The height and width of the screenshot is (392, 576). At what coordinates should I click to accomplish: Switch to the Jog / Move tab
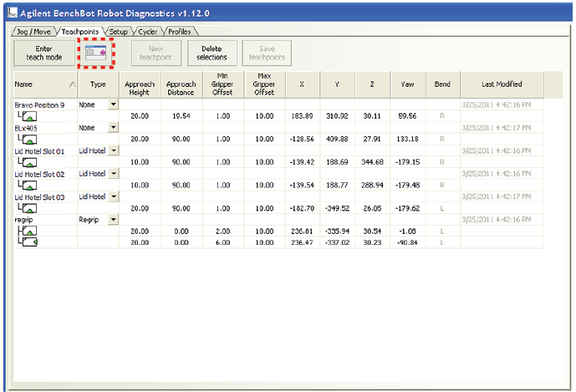[x=34, y=32]
